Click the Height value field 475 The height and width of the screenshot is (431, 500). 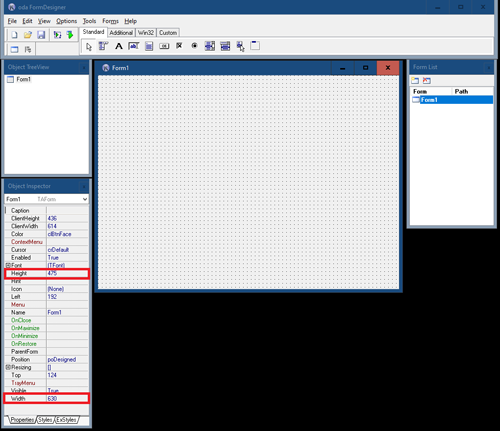click(x=67, y=273)
